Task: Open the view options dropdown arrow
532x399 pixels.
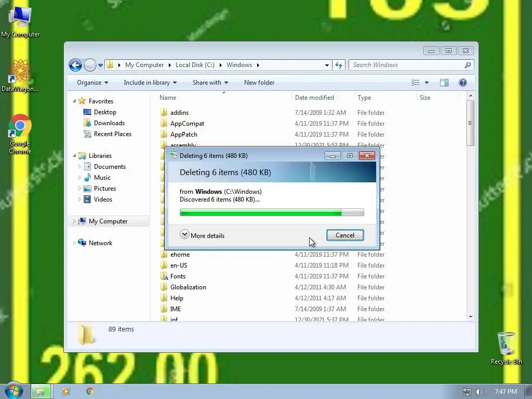Action: pos(427,83)
